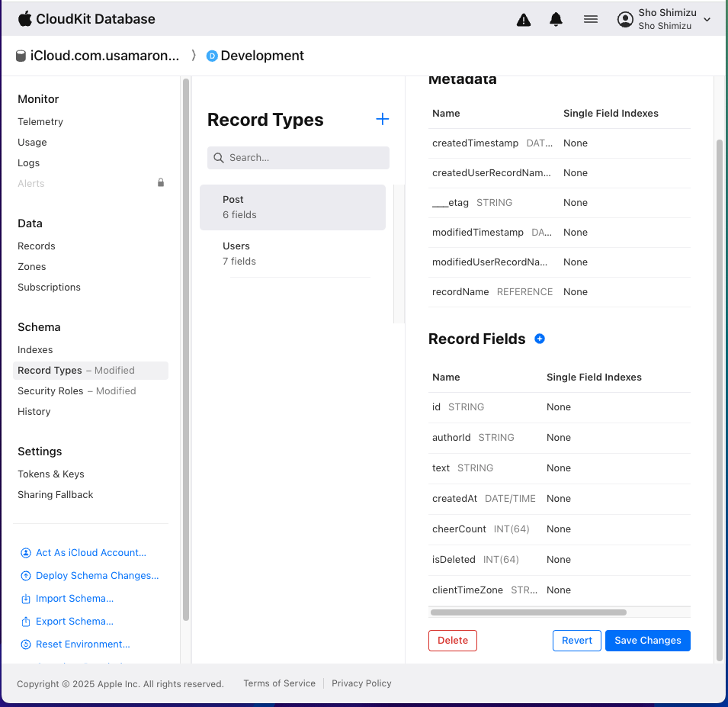728x707 pixels.
Task: Open the hamburger menu icon
Action: pos(591,20)
